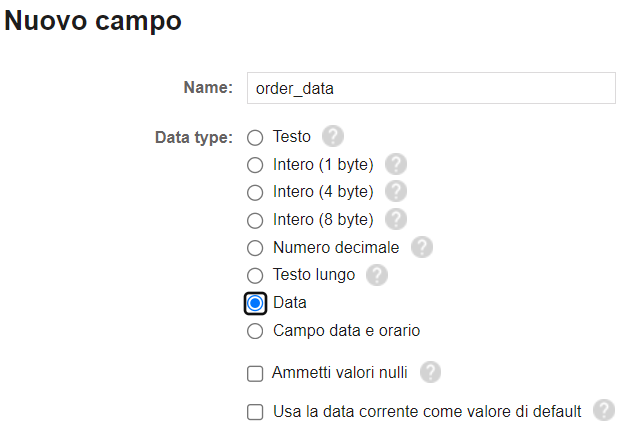
Task: Check Usa la data corrente come default
Action: 255,412
